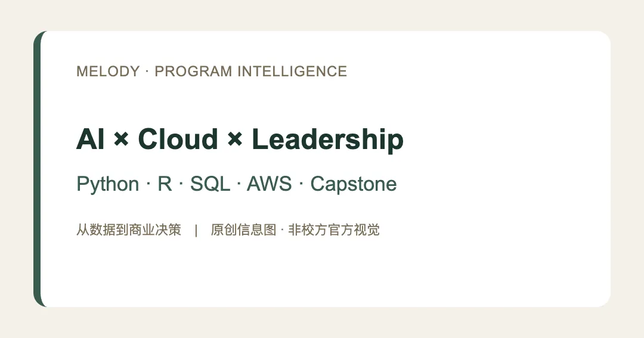Click the vertical bar separator in footer

click(196, 230)
